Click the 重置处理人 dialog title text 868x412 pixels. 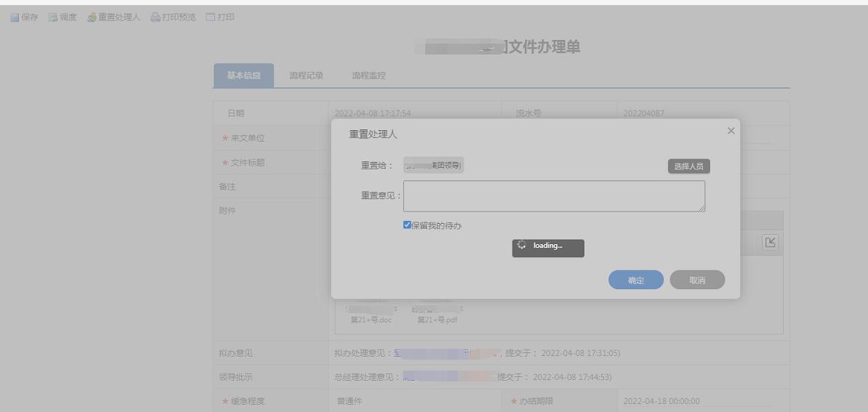373,134
